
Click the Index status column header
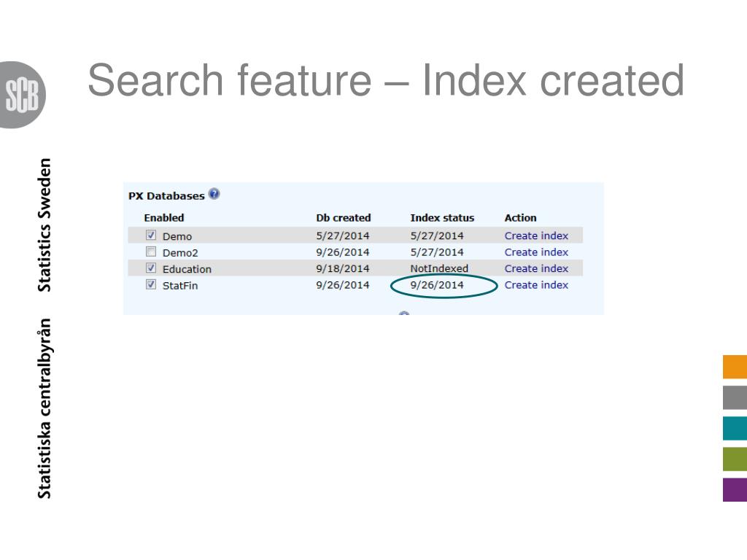click(442, 218)
